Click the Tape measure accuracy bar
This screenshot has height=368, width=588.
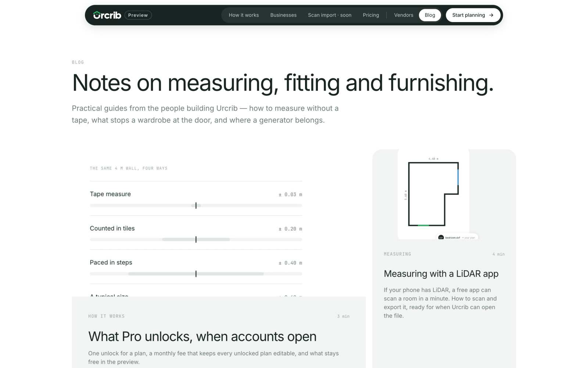click(196, 205)
